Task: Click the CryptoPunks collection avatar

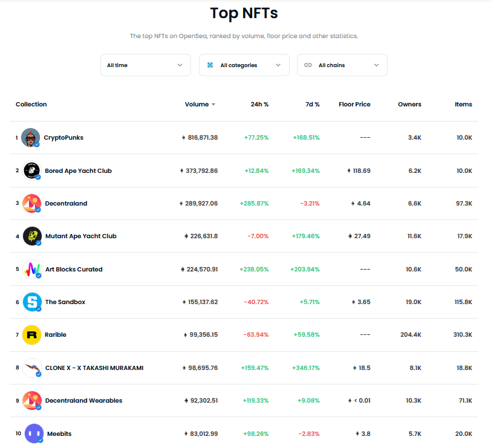Action: [x=30, y=137]
